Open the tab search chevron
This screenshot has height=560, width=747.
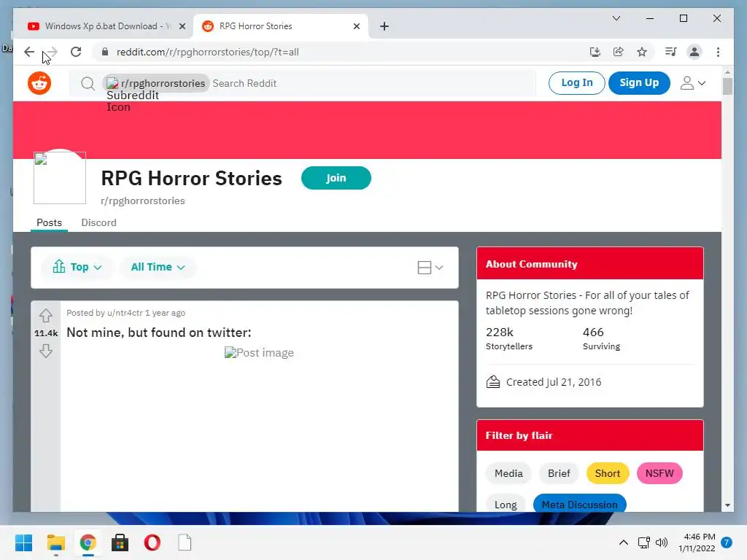(616, 18)
